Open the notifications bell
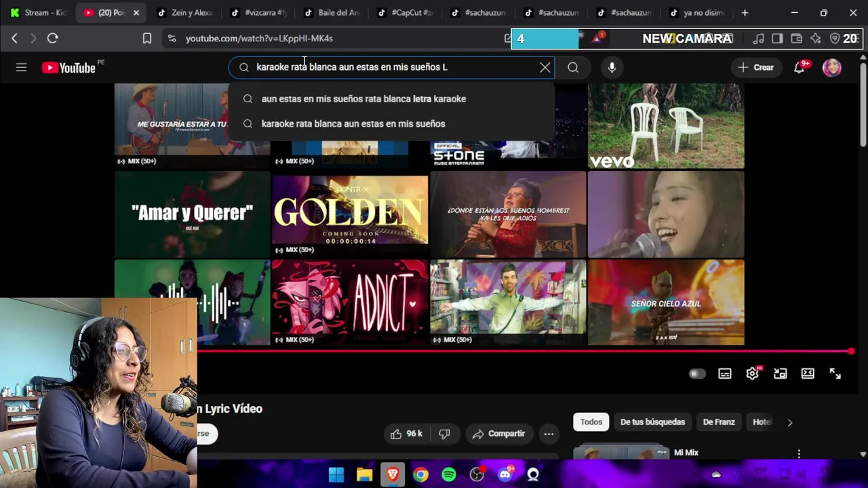868x488 pixels. [800, 67]
